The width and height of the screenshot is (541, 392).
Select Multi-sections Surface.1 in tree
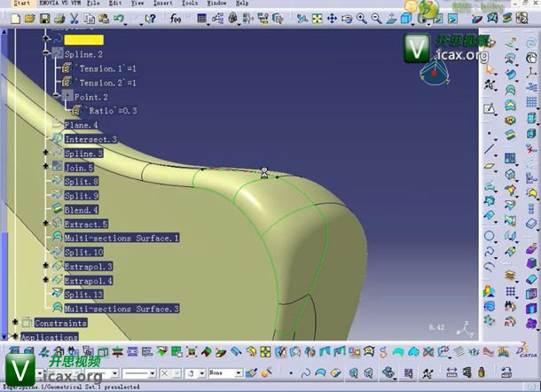122,238
